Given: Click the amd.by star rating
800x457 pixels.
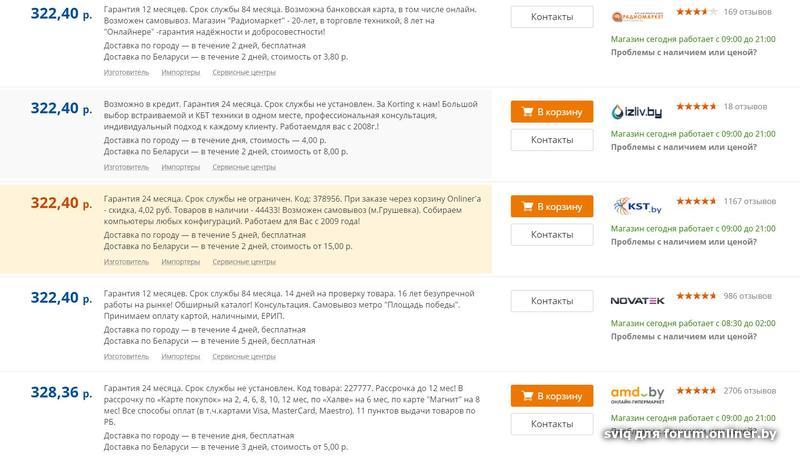Looking at the screenshot, I should coord(696,390).
